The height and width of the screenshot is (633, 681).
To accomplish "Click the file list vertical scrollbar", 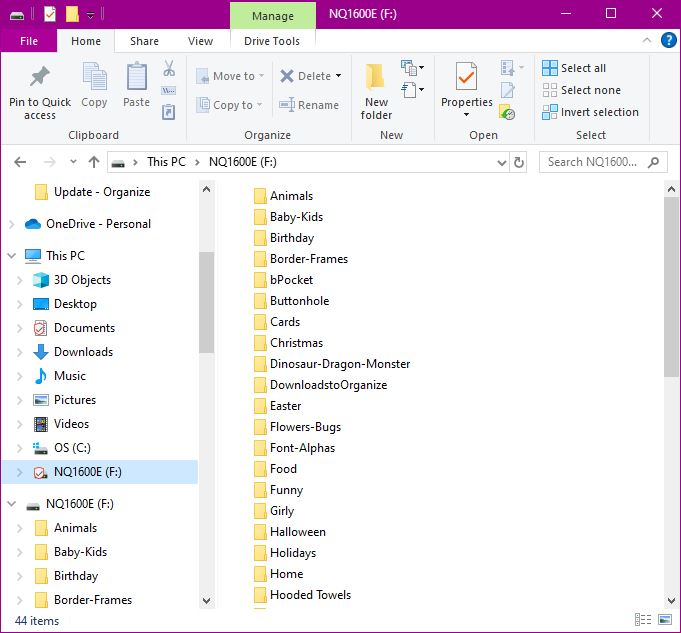I will click(x=671, y=287).
